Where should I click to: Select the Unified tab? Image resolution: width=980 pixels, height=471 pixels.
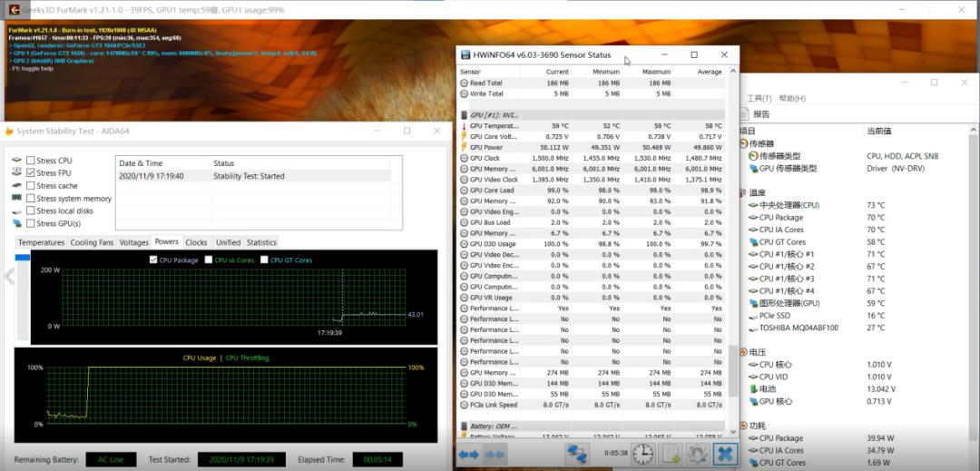[x=228, y=242]
